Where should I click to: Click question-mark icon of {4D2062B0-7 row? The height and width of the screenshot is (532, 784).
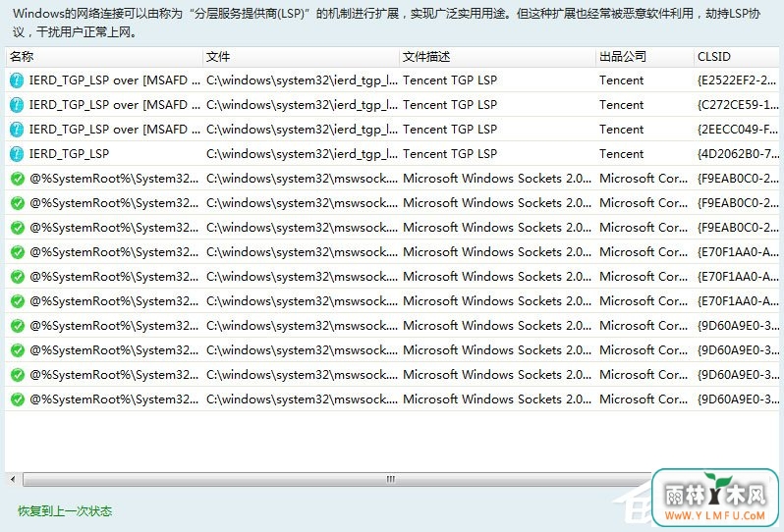[x=17, y=154]
